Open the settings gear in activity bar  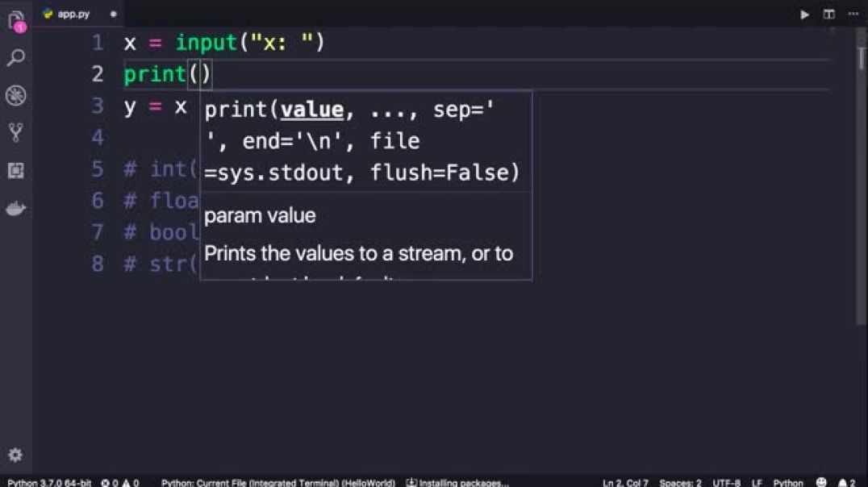[16, 456]
